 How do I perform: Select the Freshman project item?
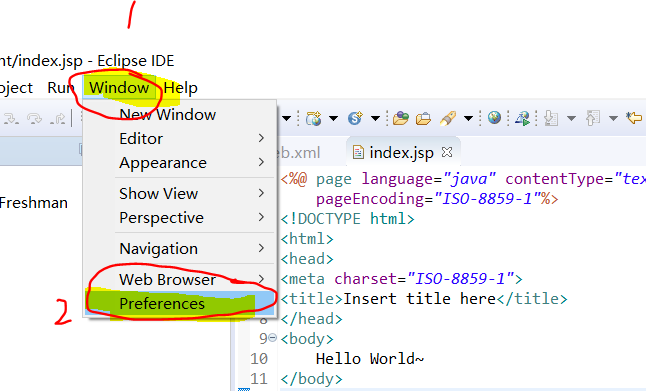pos(34,203)
